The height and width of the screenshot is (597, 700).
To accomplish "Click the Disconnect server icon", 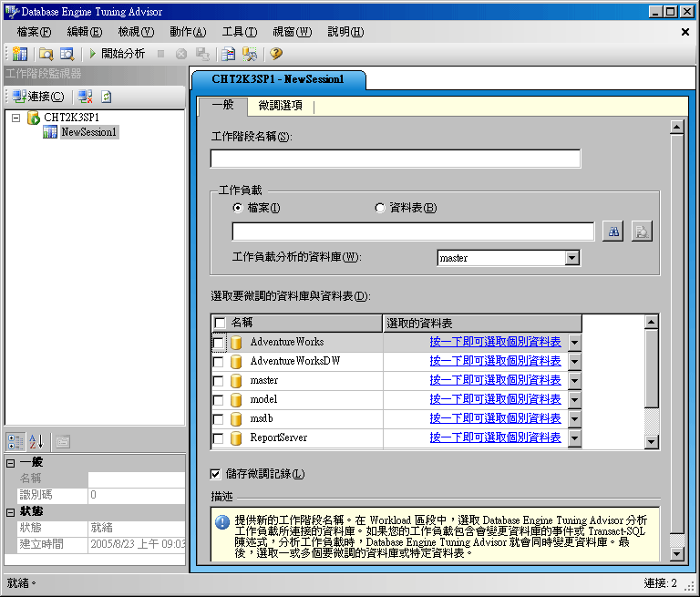I will 85,97.
